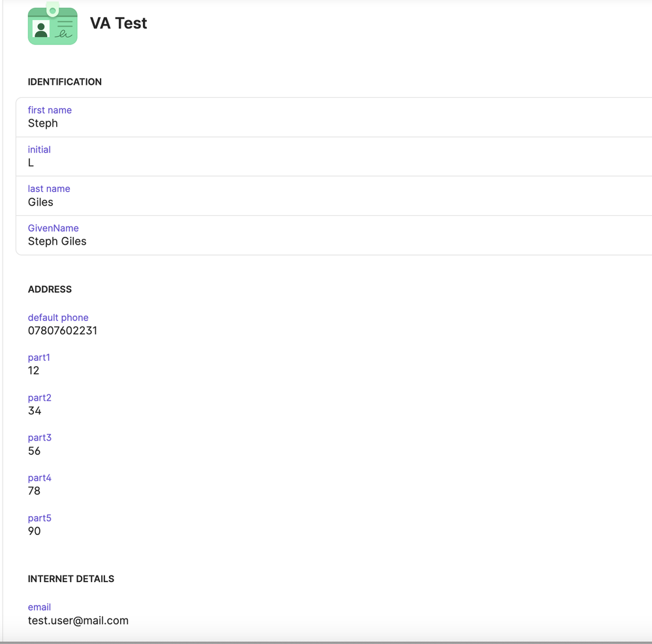Click the GivenName value Steph Giles
The height and width of the screenshot is (644, 652).
click(x=57, y=241)
